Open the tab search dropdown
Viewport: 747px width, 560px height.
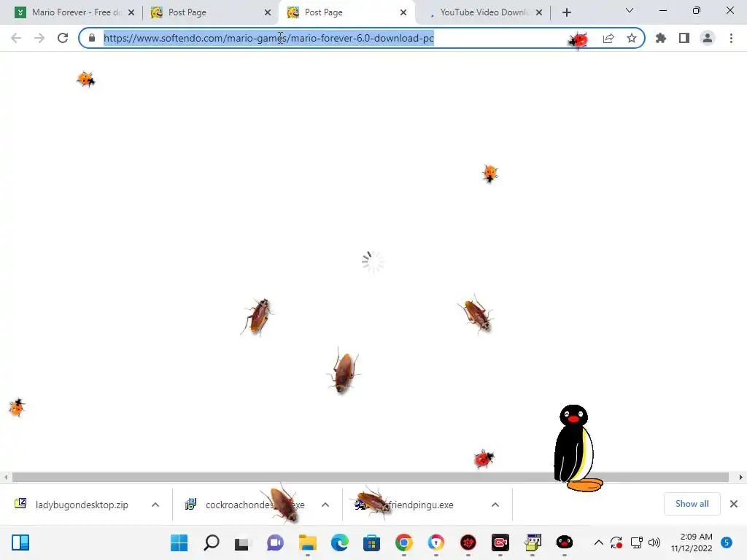point(630,10)
